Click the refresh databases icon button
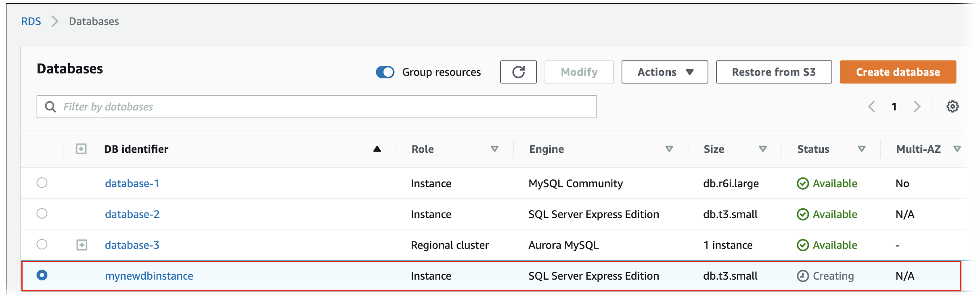Image resolution: width=980 pixels, height=295 pixels. point(518,72)
